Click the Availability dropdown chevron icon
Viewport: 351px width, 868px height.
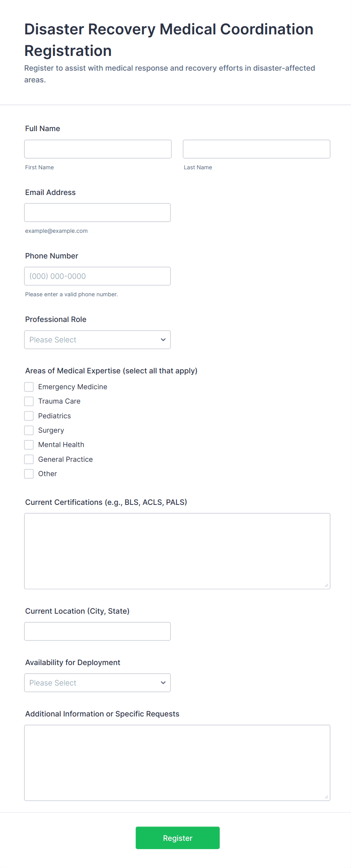coord(163,682)
